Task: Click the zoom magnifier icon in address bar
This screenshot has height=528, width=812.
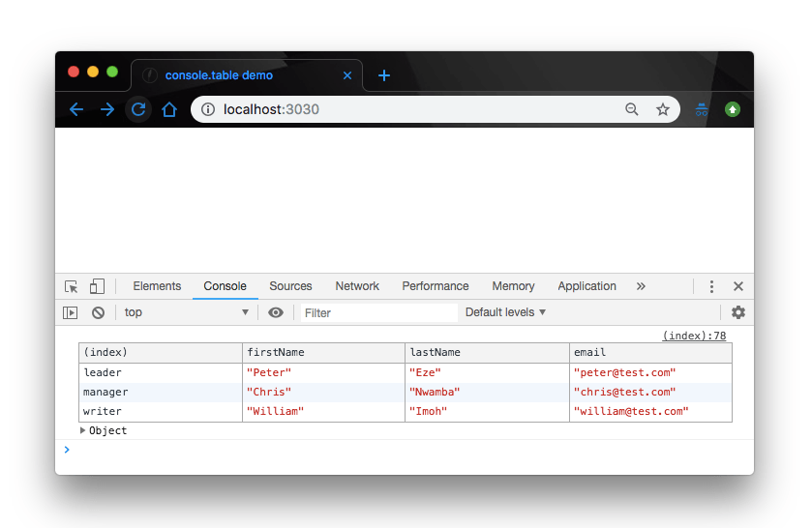Action: 631,109
